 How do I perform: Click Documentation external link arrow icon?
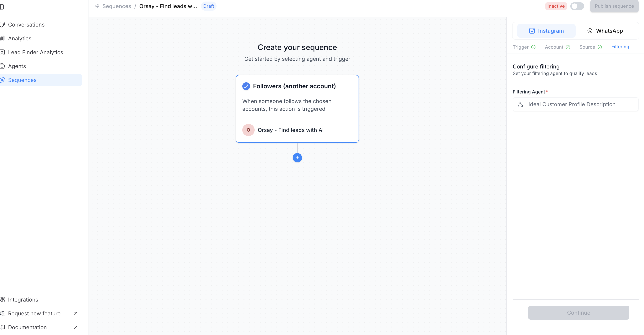(76, 327)
